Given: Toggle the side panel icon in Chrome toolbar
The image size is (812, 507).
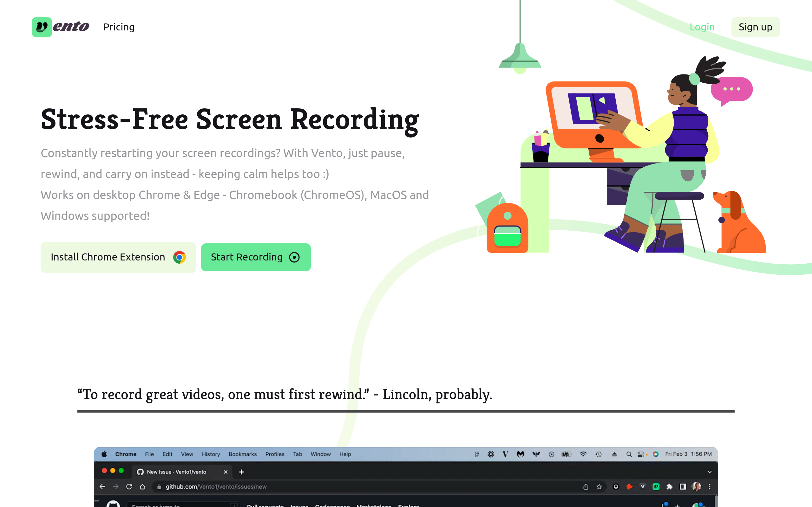Looking at the screenshot, I should click(x=683, y=486).
